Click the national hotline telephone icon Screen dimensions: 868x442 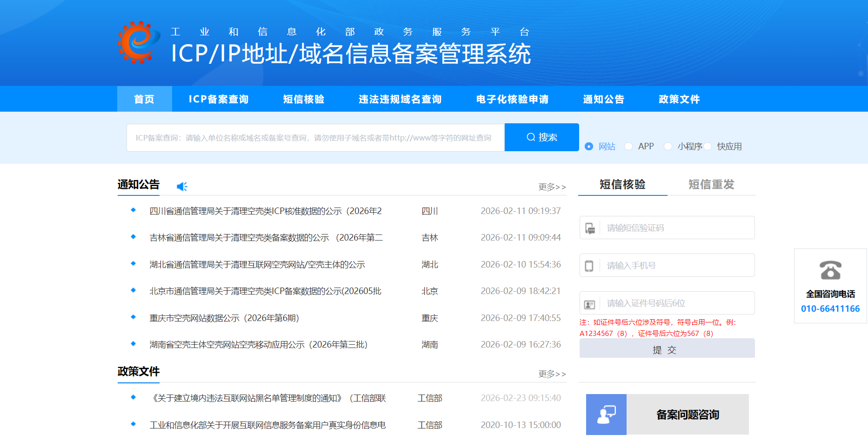830,270
